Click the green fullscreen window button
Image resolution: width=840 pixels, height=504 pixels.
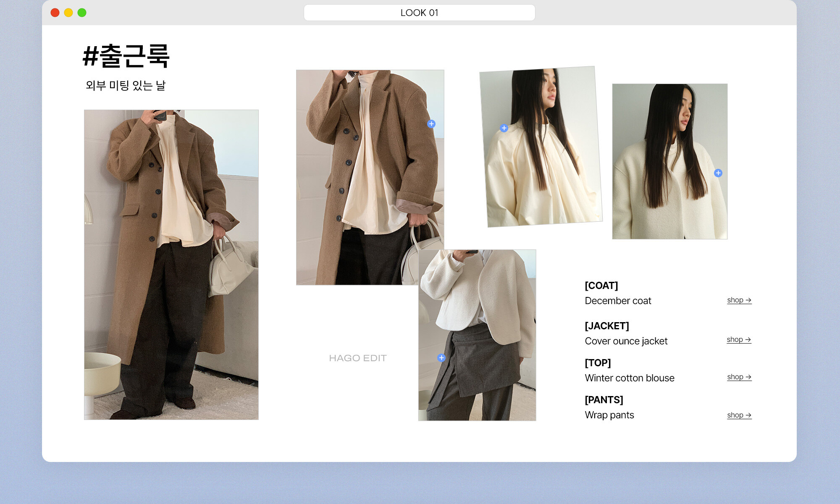pyautogui.click(x=82, y=13)
